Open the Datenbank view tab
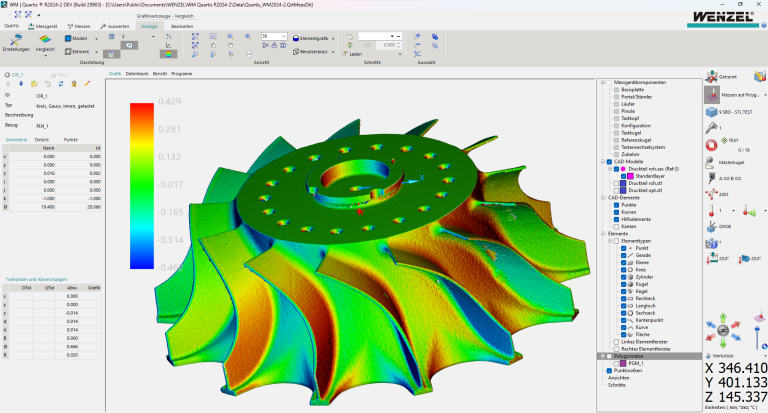Image resolution: width=768 pixels, height=413 pixels. (x=138, y=74)
